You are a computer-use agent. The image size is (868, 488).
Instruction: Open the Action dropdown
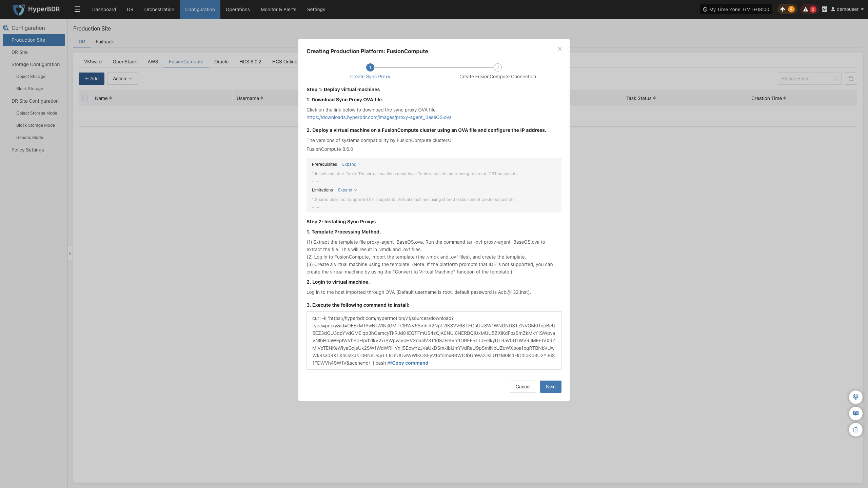pos(123,79)
